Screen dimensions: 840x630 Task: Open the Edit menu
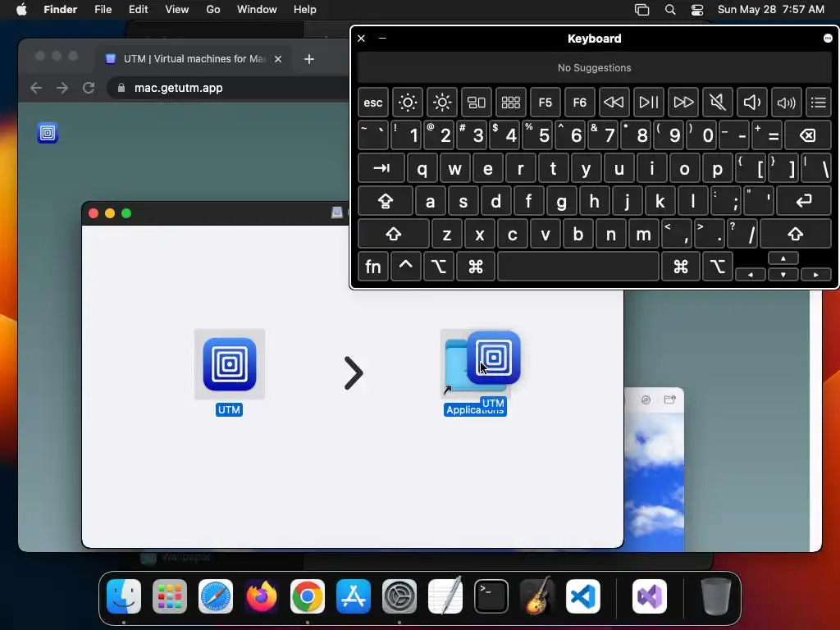click(x=138, y=10)
